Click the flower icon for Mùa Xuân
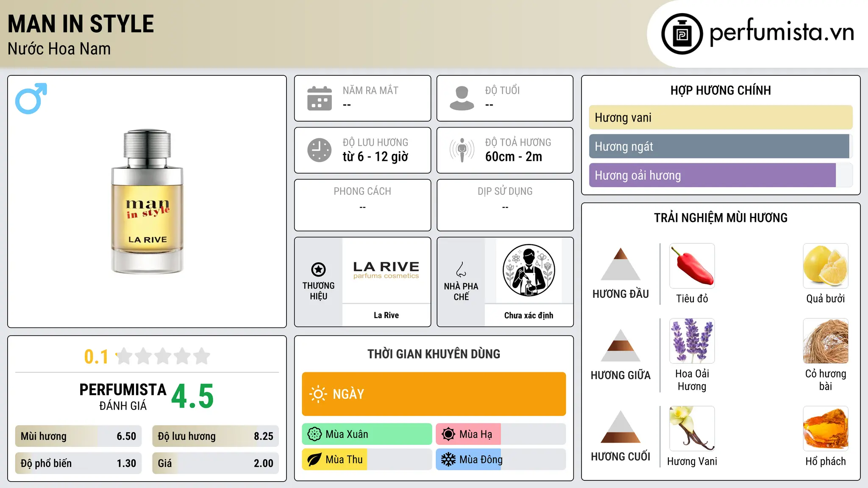The width and height of the screenshot is (868, 488). [x=314, y=434]
